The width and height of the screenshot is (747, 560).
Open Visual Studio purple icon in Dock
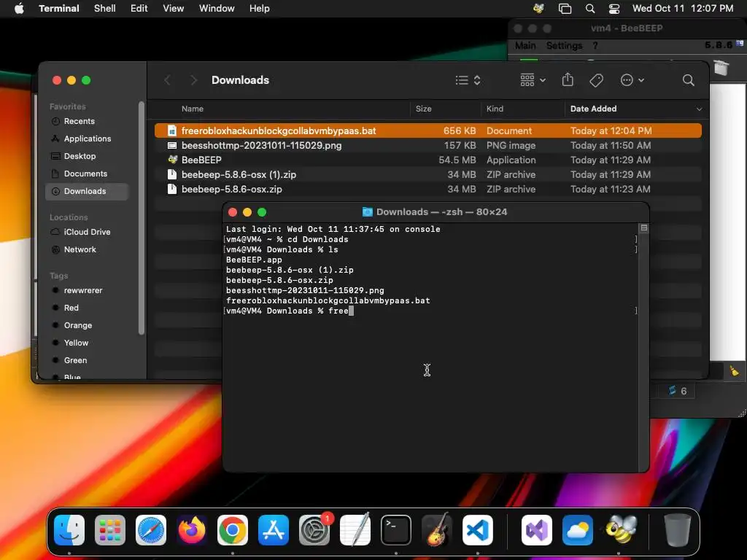click(537, 530)
